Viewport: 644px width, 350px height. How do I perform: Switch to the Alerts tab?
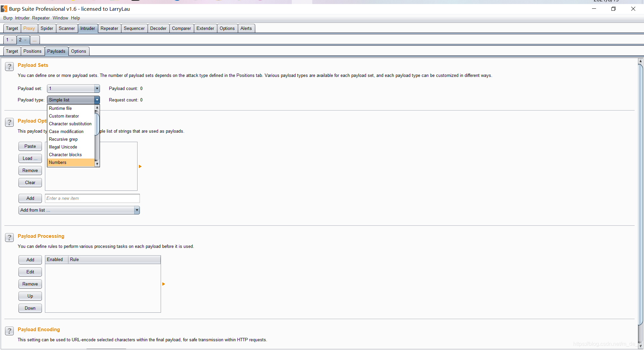pyautogui.click(x=246, y=29)
